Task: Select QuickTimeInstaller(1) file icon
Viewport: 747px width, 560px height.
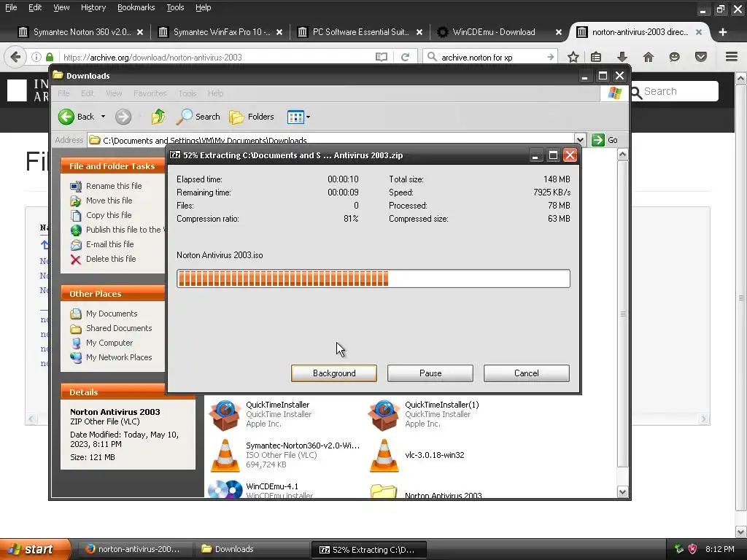Action: [384, 415]
